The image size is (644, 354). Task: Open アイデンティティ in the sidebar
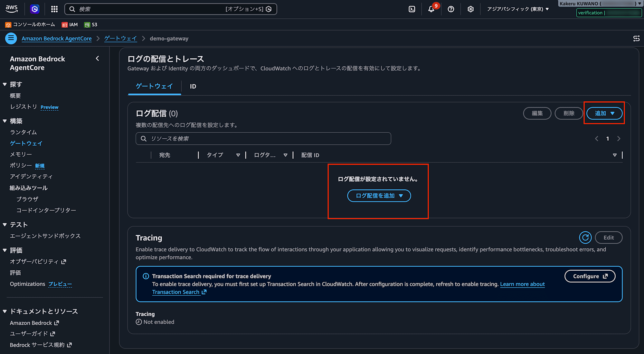[x=31, y=177]
